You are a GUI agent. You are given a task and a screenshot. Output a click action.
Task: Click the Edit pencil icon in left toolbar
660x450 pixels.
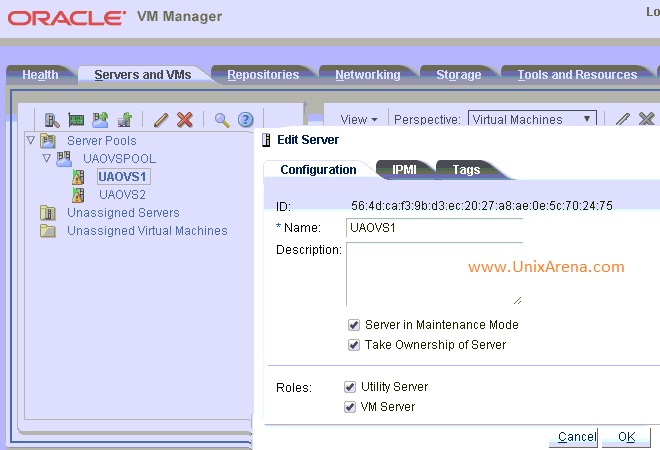click(x=161, y=120)
